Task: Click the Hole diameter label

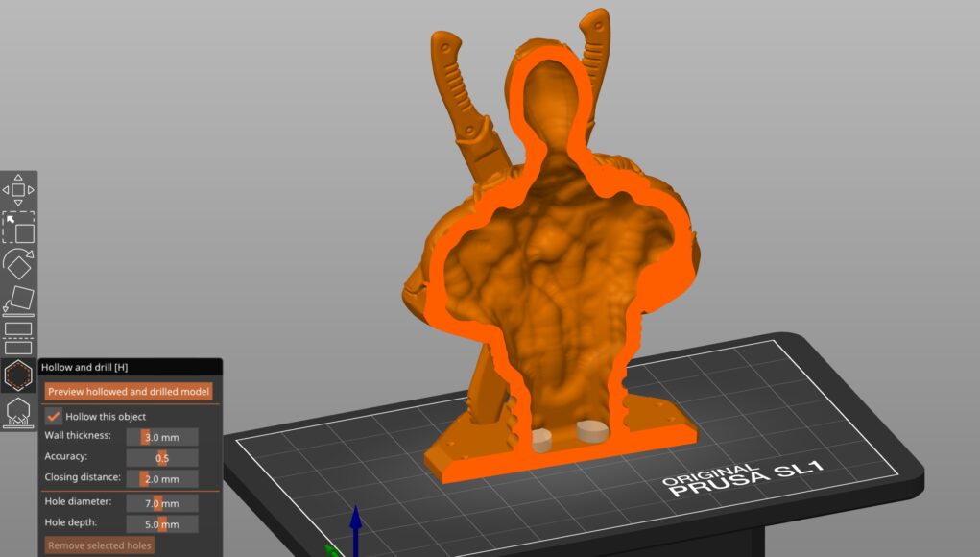Action: pyautogui.click(x=78, y=501)
